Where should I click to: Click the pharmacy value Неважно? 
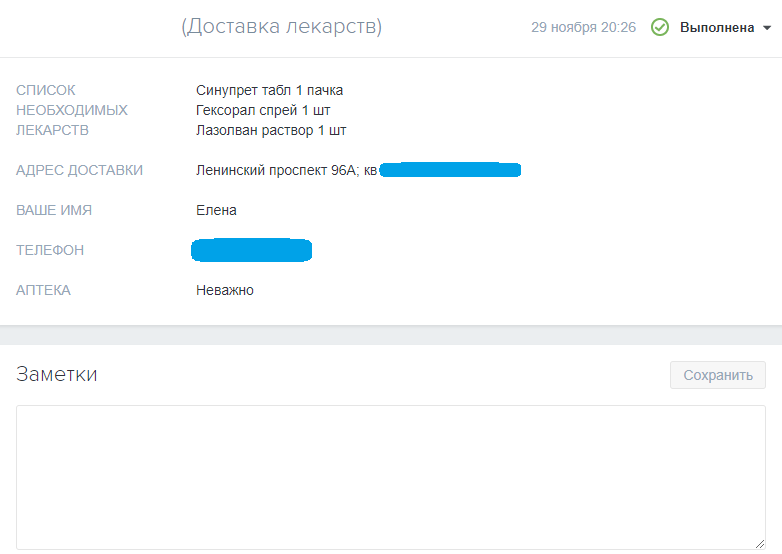(x=225, y=290)
